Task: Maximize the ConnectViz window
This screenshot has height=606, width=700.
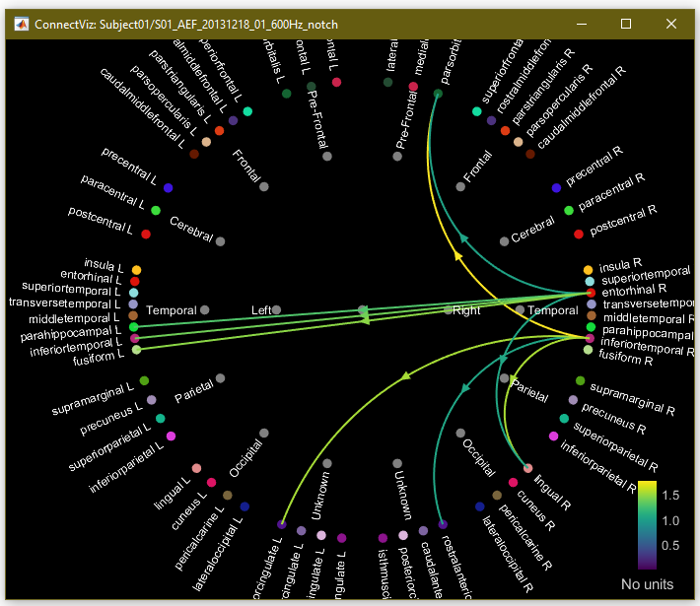Action: [626, 24]
